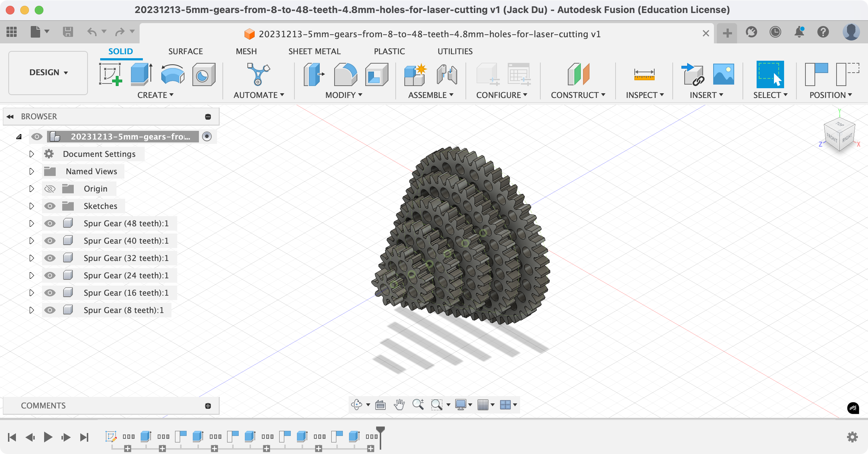Select the Extrude tool

click(141, 74)
